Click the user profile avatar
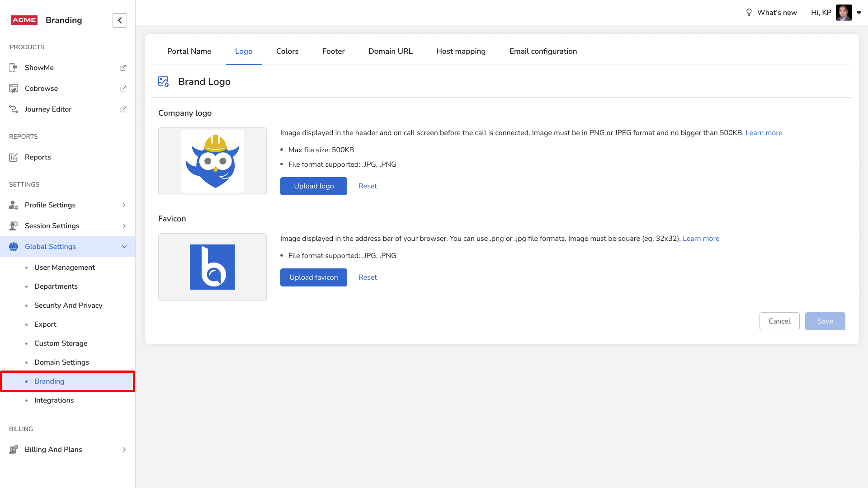The image size is (868, 488). click(x=844, y=13)
